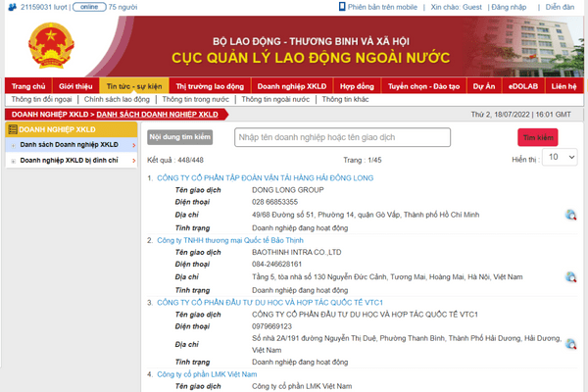Open eDOLAB menu item
The image size is (588, 392).
tap(523, 86)
